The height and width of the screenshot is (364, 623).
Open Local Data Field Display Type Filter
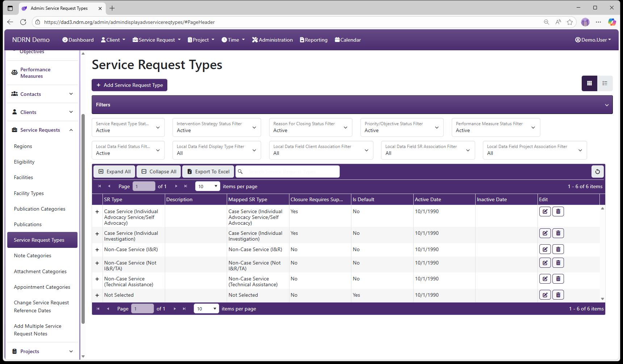pos(217,150)
